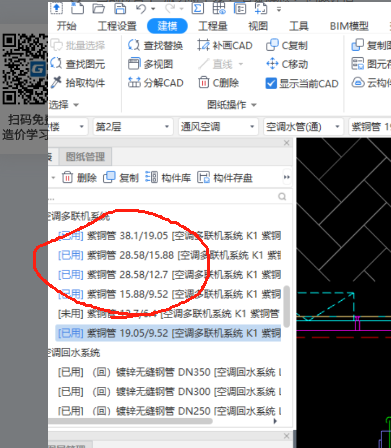The height and width of the screenshot is (448, 391).
Task: Click the 查找图元 tool
Action: click(x=78, y=64)
